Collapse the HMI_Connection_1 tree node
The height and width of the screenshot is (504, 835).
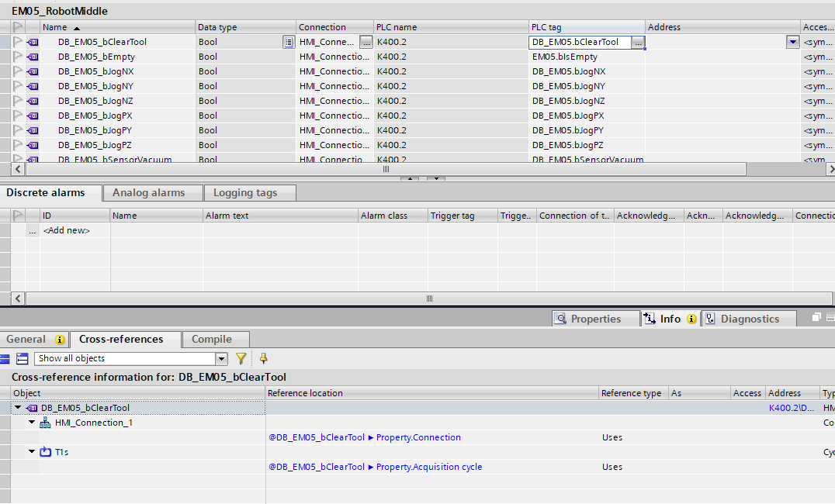coord(33,423)
